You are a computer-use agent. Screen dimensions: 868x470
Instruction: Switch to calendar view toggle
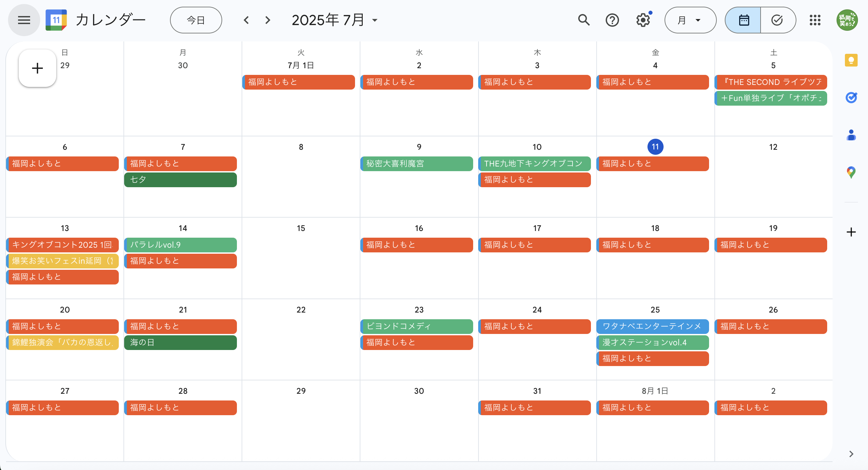tap(744, 20)
